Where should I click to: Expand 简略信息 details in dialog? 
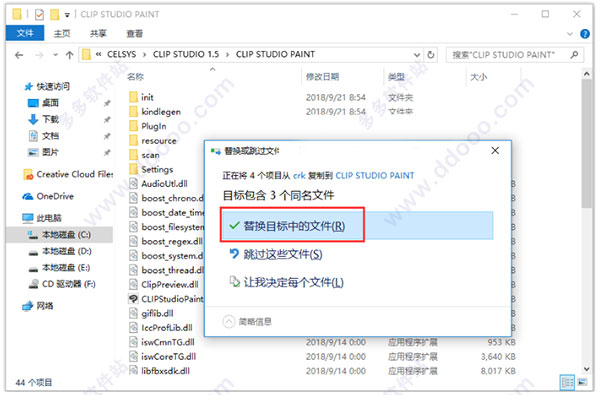[x=247, y=322]
